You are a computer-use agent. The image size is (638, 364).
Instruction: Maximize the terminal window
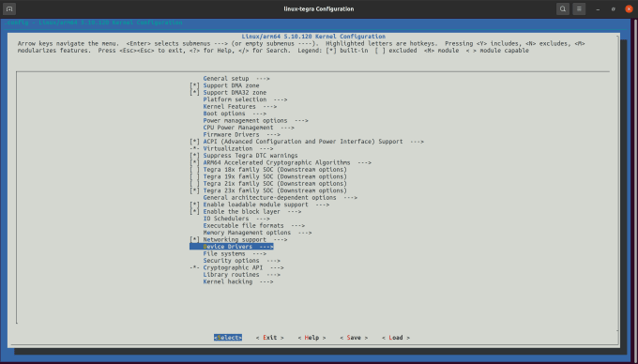[614, 9]
